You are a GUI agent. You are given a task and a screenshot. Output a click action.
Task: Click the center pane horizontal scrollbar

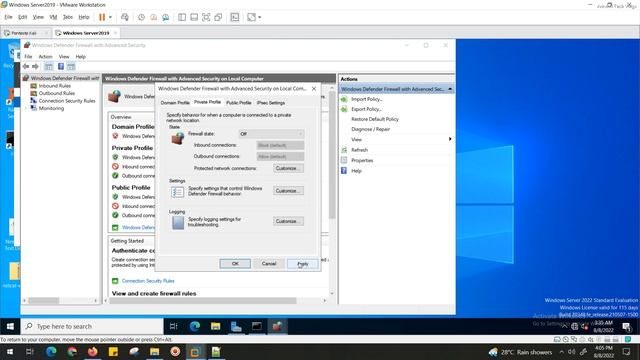click(203, 300)
